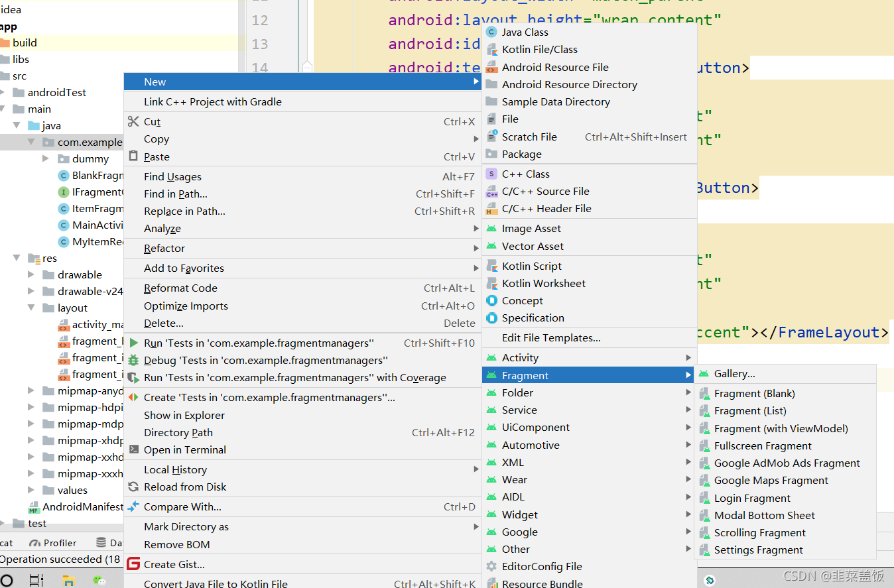Image resolution: width=894 pixels, height=588 pixels.
Task: Open the Activity submenu
Action: tap(590, 357)
